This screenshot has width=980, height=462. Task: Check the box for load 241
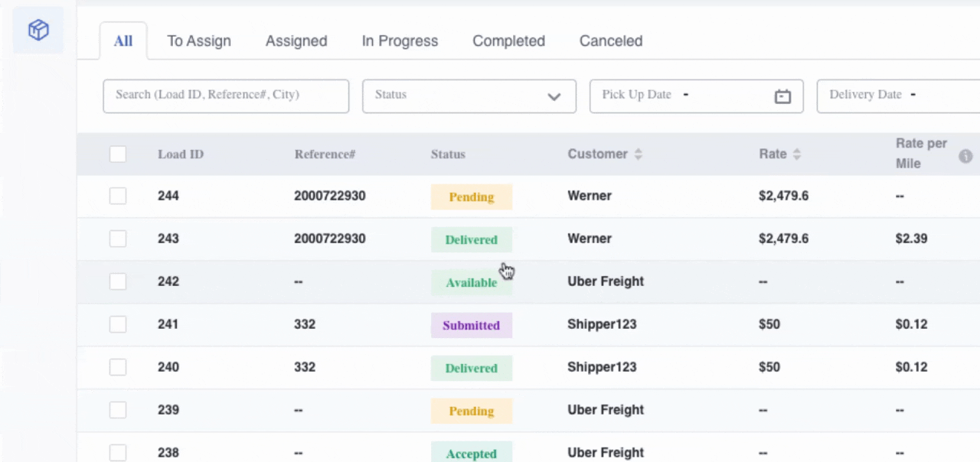tap(118, 325)
